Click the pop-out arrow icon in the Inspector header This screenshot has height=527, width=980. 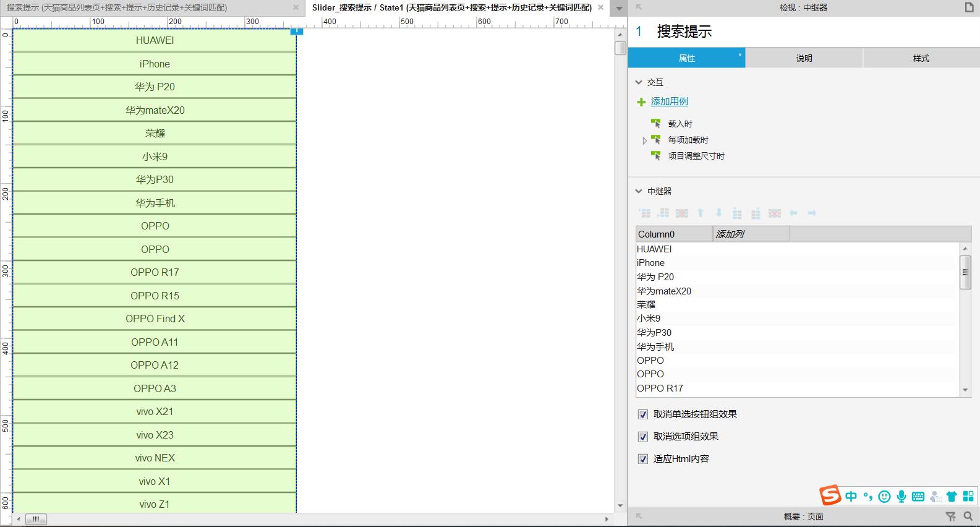coord(639,7)
